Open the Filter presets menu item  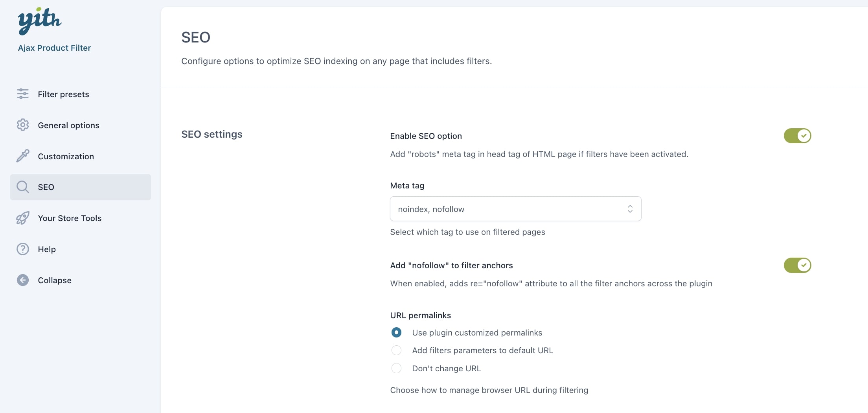[x=63, y=94]
